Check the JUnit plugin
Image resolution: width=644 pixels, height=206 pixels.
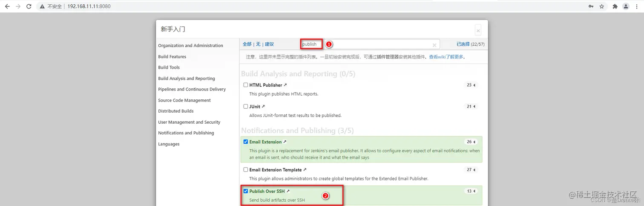point(246,106)
